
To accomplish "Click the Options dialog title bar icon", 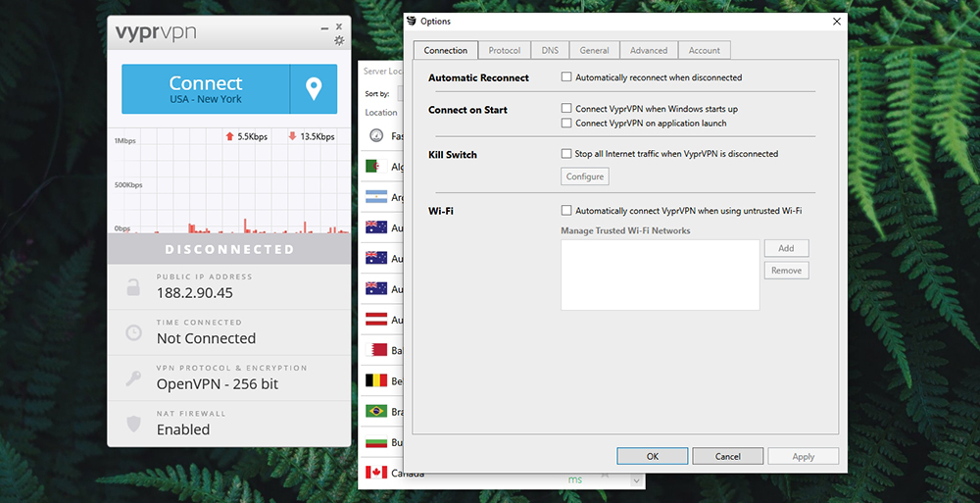I will point(412,22).
